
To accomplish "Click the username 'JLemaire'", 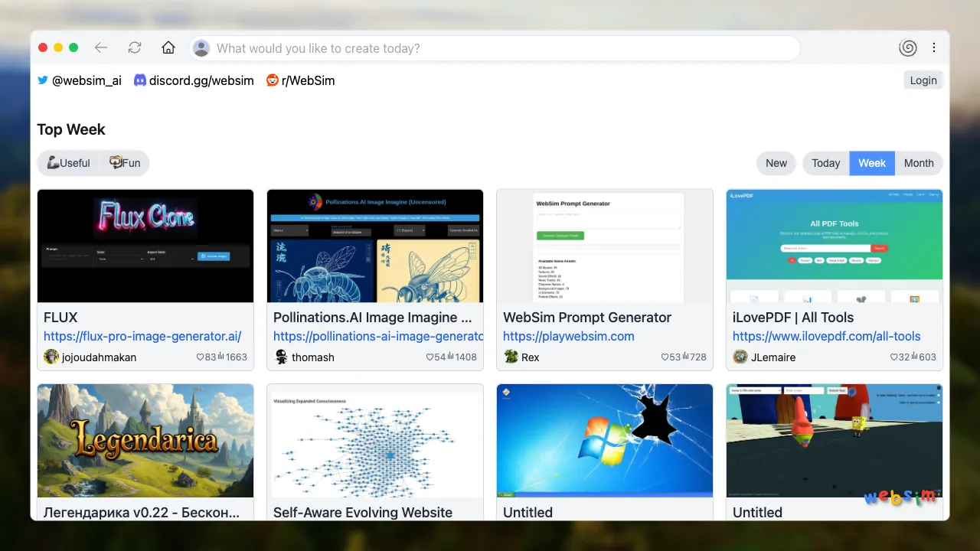I will point(773,357).
